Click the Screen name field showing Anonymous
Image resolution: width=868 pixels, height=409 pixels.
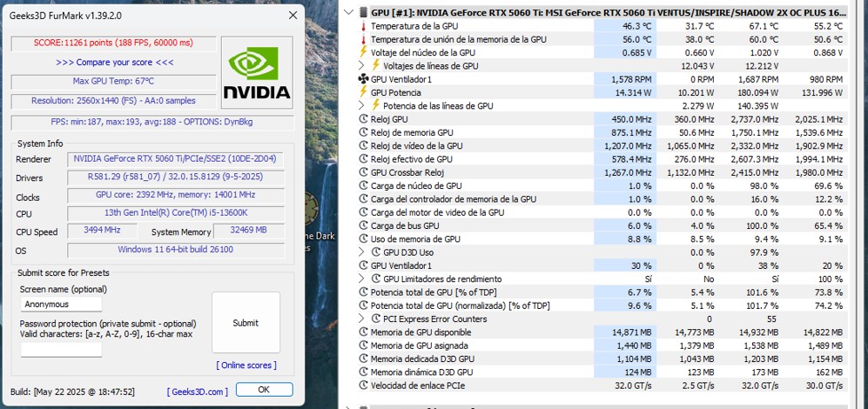[x=61, y=305]
